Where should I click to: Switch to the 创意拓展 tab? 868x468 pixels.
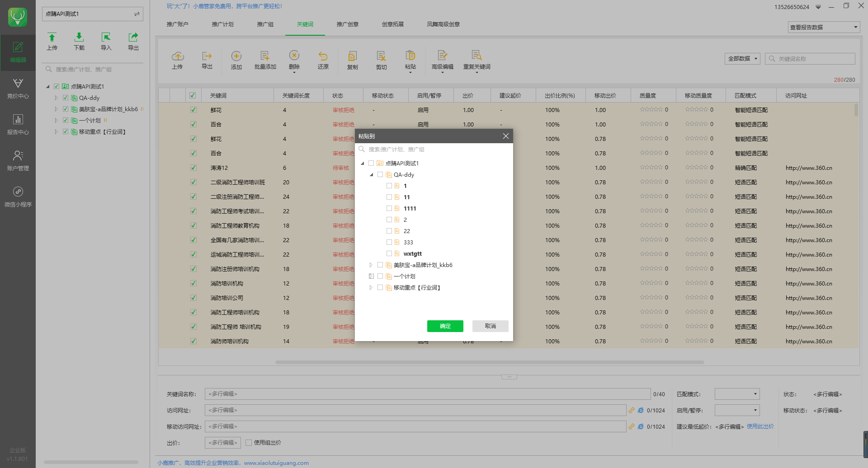click(393, 24)
